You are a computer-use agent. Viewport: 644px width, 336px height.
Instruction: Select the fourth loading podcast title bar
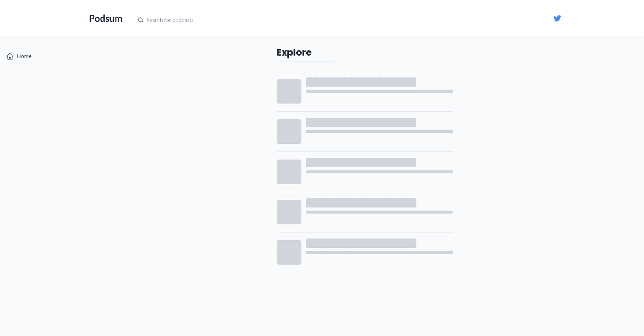tap(361, 203)
